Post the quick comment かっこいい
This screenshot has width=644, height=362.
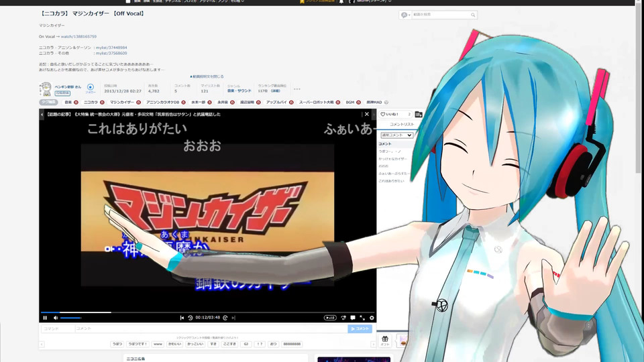click(195, 344)
